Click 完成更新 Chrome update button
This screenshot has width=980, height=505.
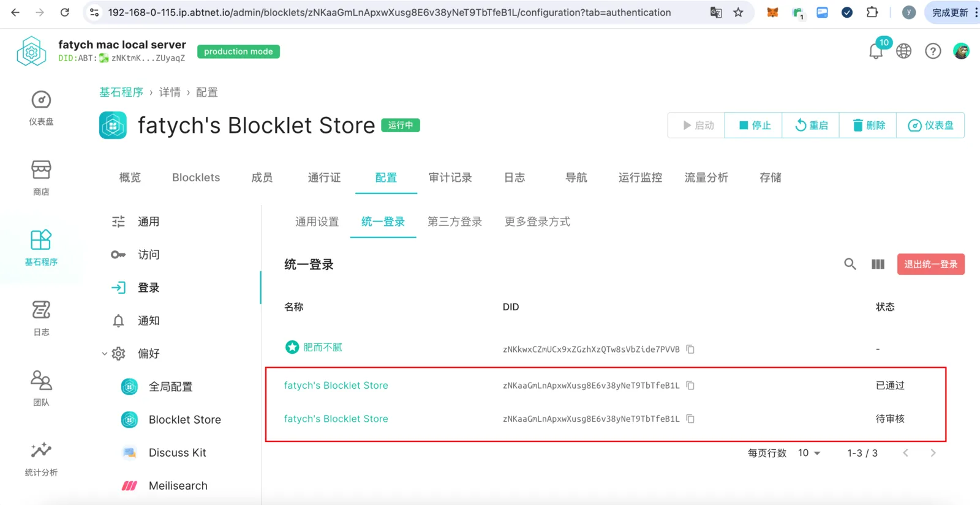pos(950,12)
